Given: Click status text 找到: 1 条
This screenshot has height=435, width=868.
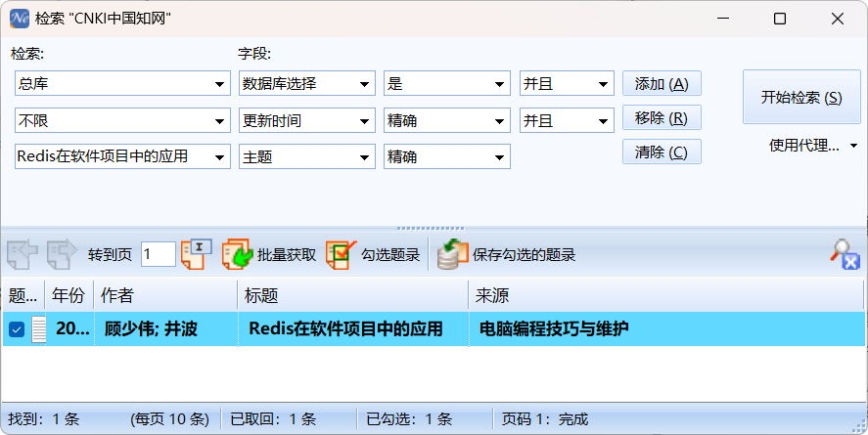Looking at the screenshot, I should click(44, 419).
